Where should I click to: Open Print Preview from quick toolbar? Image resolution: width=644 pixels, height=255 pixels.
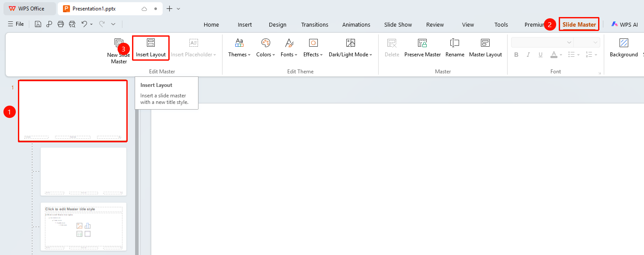click(x=72, y=24)
